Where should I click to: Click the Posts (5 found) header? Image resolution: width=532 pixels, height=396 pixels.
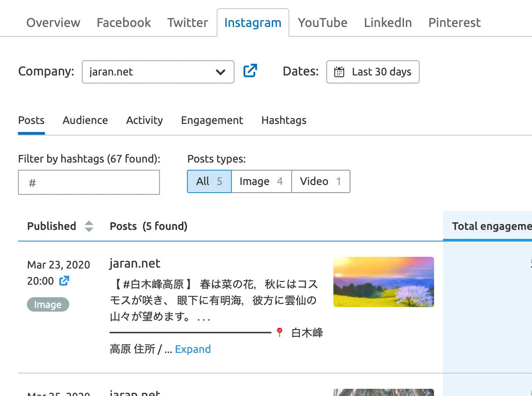point(149,226)
